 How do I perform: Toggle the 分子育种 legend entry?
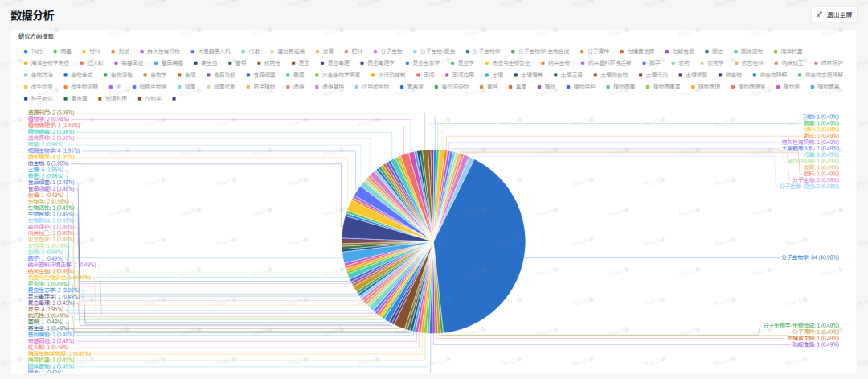595,51
